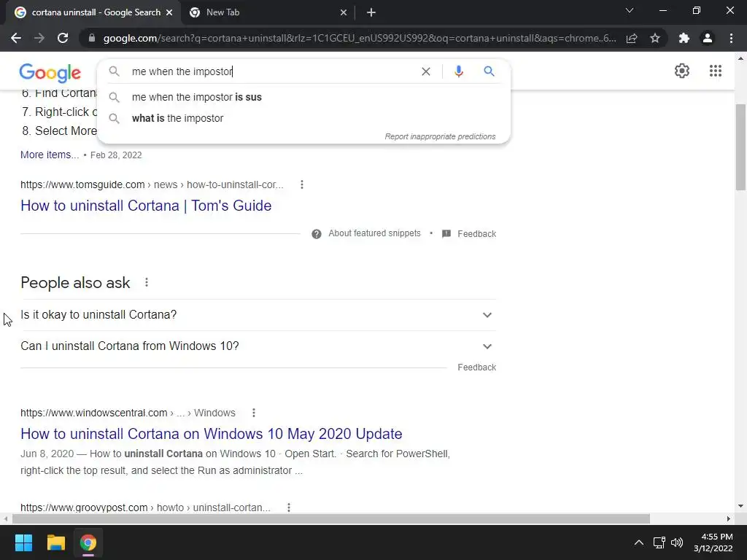Open the More items link
The height and width of the screenshot is (560, 747).
50,155
